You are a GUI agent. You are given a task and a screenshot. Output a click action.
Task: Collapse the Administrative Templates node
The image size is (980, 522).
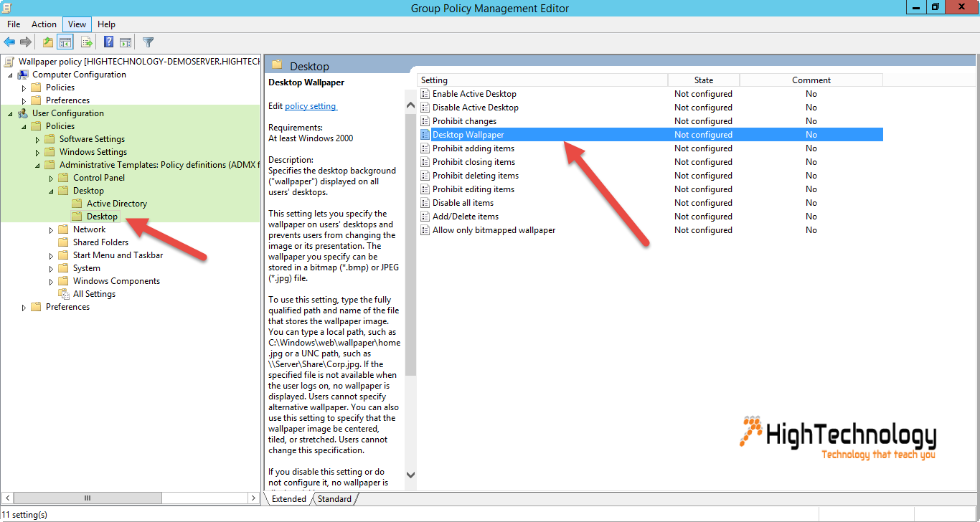coord(37,165)
